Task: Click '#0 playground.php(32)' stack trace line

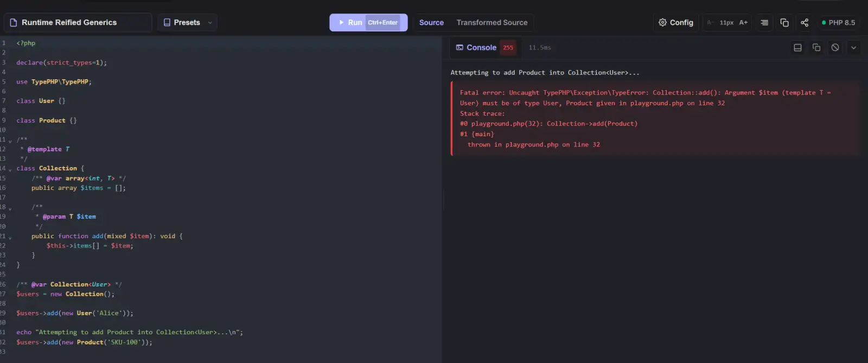Action: pos(548,124)
